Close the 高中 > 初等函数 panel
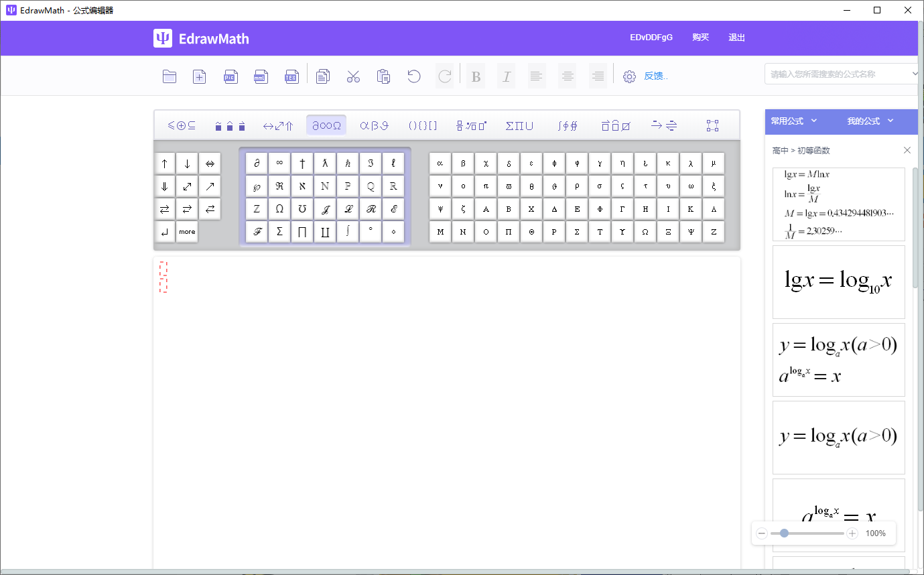The height and width of the screenshot is (575, 924). coord(907,150)
